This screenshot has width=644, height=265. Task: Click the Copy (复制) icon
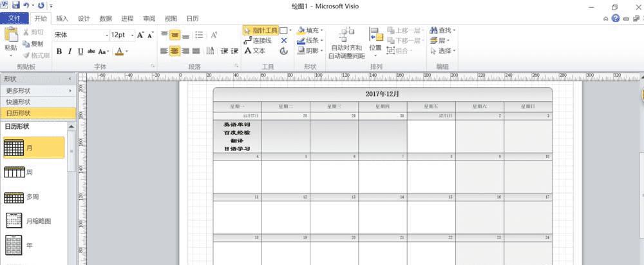click(26, 44)
